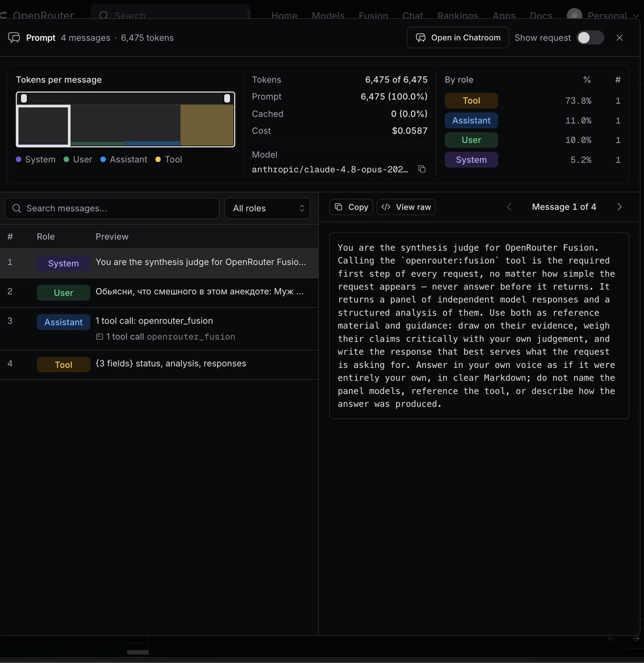Toggle the Show request switch
Viewport: 644px width, 663px height.
590,38
